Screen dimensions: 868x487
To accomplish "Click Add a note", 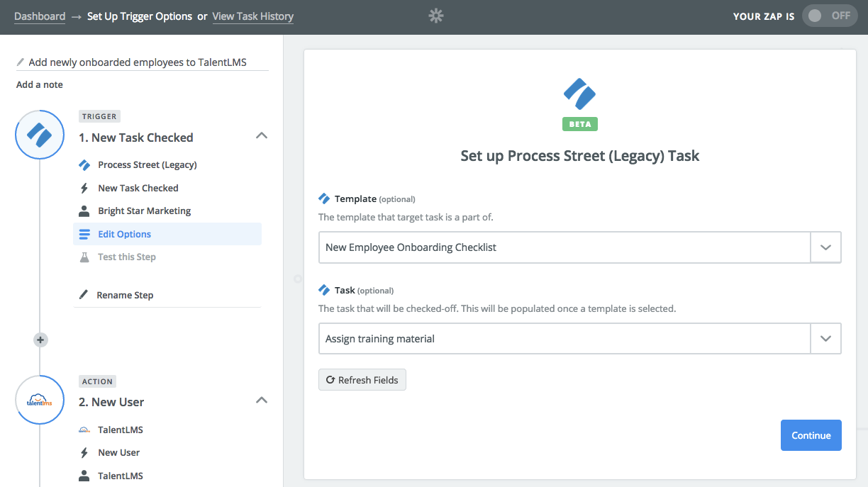I will [40, 84].
